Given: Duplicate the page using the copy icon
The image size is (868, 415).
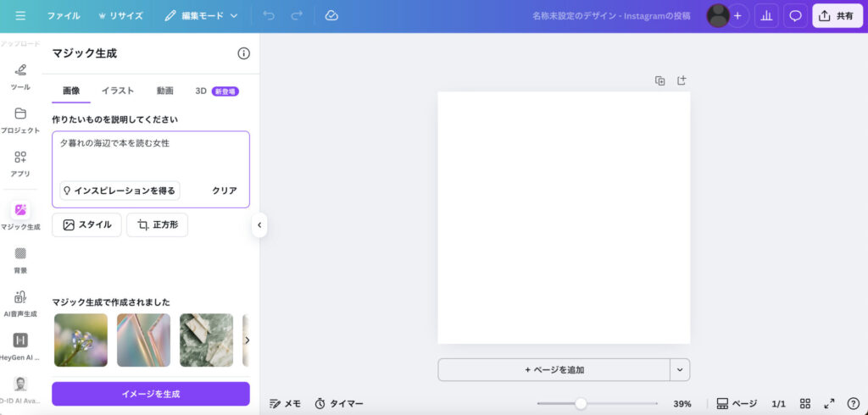Looking at the screenshot, I should (660, 80).
